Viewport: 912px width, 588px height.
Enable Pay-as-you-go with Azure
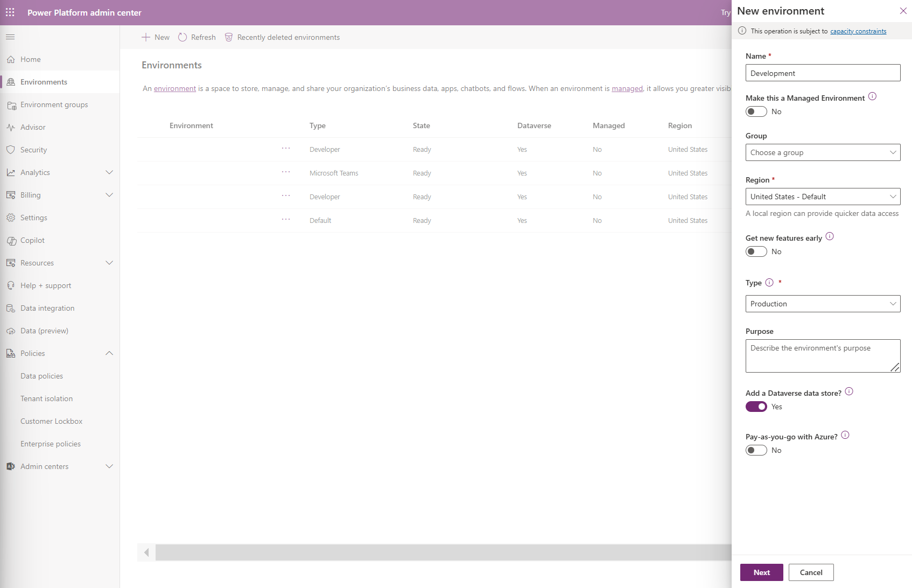click(x=756, y=450)
